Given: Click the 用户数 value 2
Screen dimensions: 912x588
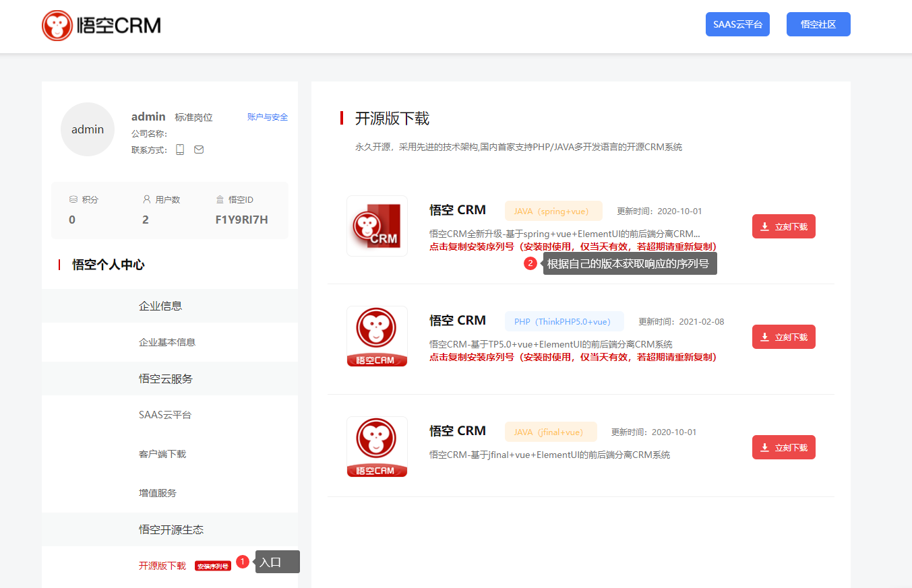Looking at the screenshot, I should (146, 220).
